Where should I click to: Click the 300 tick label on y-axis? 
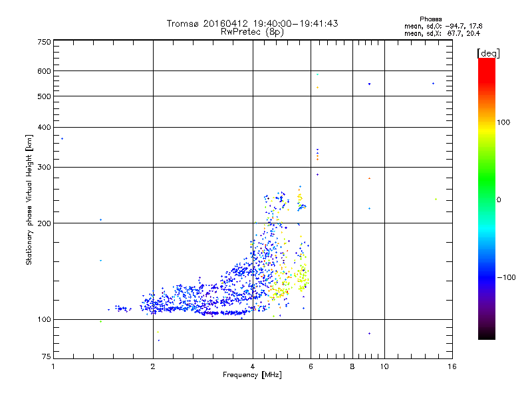[44, 168]
